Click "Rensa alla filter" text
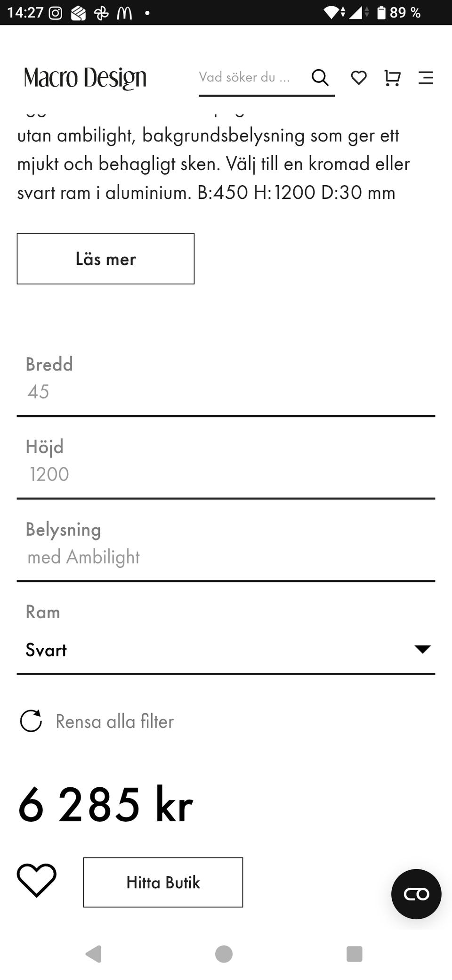This screenshot has height=980, width=452. [x=115, y=721]
